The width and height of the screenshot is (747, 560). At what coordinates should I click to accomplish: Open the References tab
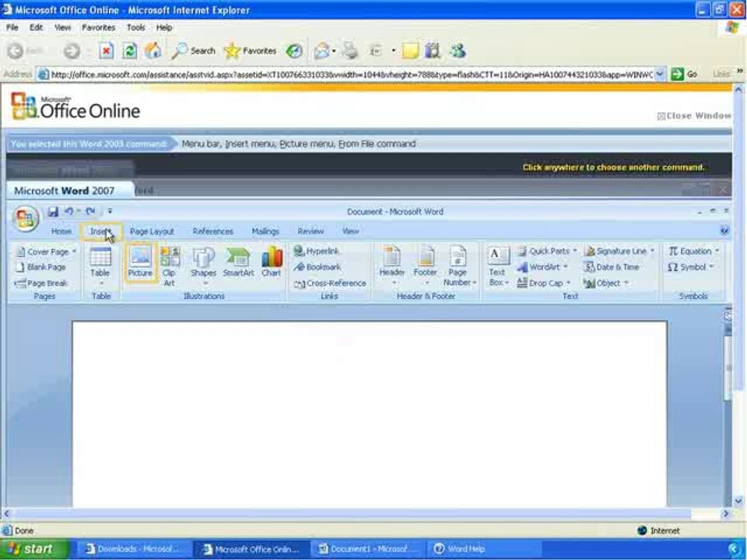(213, 232)
